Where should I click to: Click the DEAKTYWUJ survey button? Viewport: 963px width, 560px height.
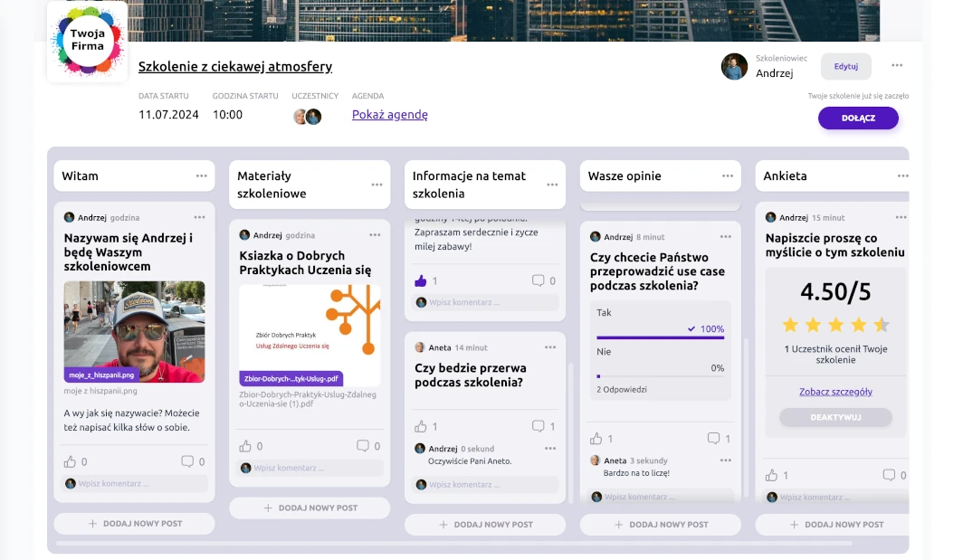point(835,418)
